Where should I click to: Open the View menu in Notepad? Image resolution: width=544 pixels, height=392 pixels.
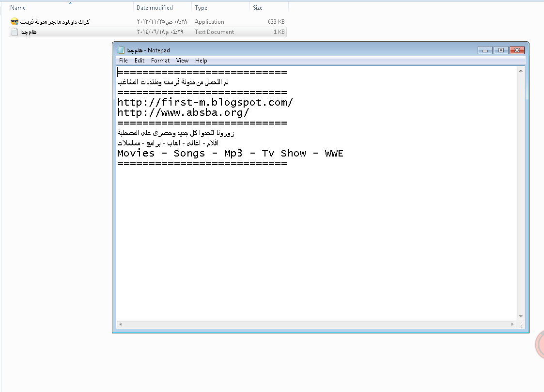182,61
